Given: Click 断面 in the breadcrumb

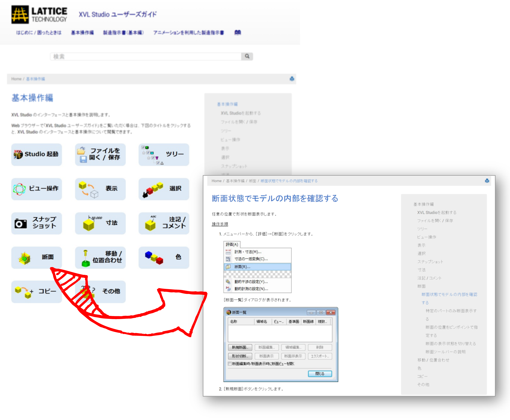Looking at the screenshot, I should pyautogui.click(x=252, y=181).
